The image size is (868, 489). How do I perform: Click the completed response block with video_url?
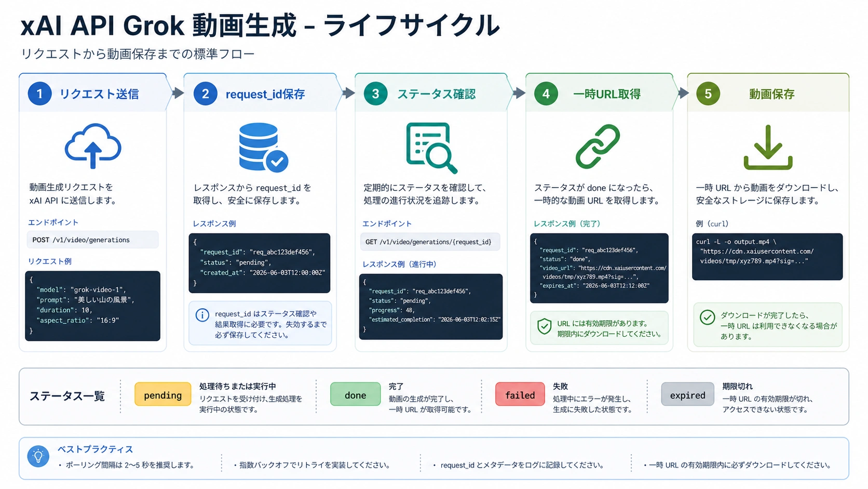pyautogui.click(x=599, y=268)
